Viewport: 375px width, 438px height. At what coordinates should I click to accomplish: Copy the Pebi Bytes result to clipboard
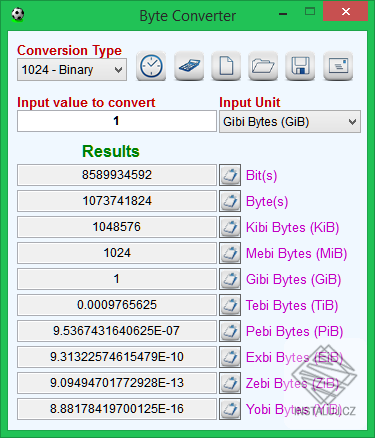(x=230, y=331)
